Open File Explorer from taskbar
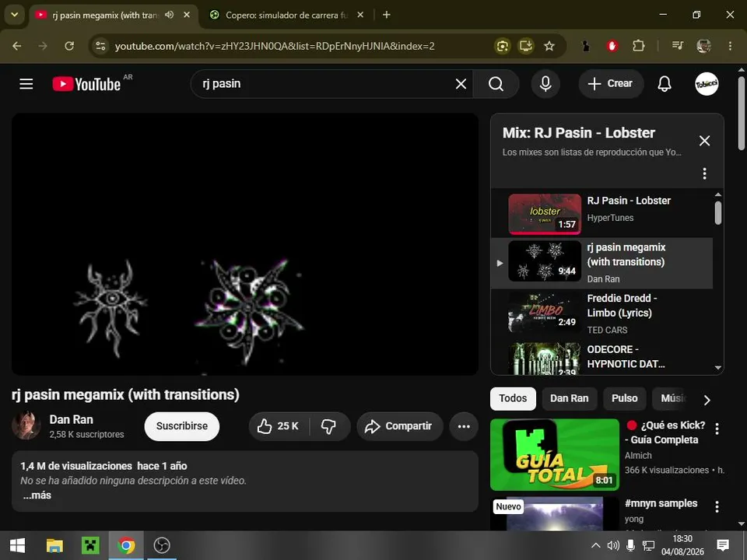747x560 pixels. point(54,545)
